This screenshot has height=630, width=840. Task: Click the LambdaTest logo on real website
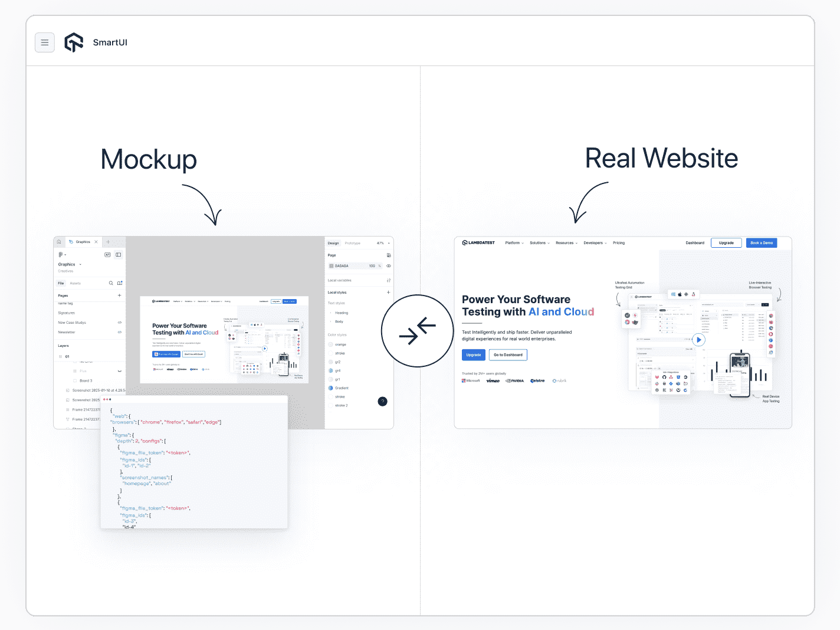[478, 243]
